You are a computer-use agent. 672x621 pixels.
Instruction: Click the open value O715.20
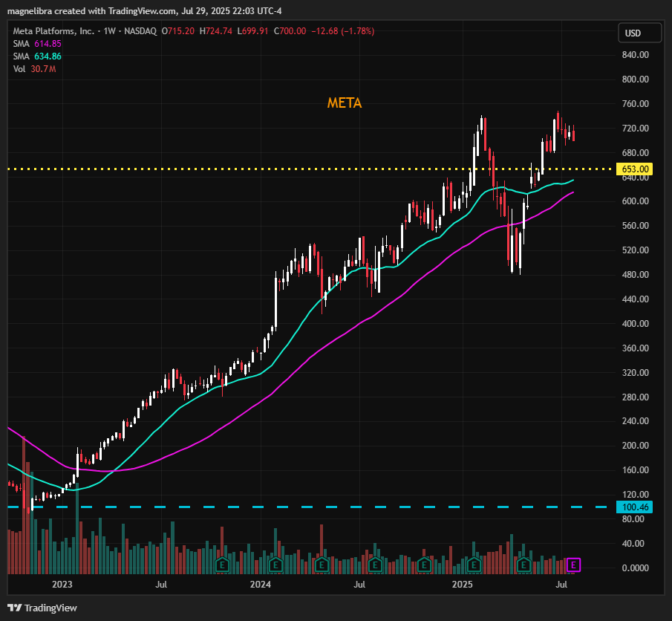178,31
